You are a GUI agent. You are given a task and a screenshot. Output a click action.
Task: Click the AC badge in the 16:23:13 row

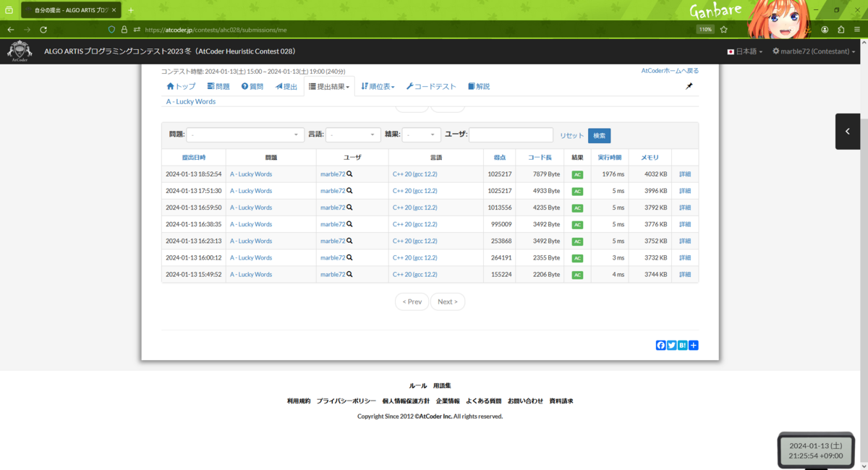tap(577, 241)
